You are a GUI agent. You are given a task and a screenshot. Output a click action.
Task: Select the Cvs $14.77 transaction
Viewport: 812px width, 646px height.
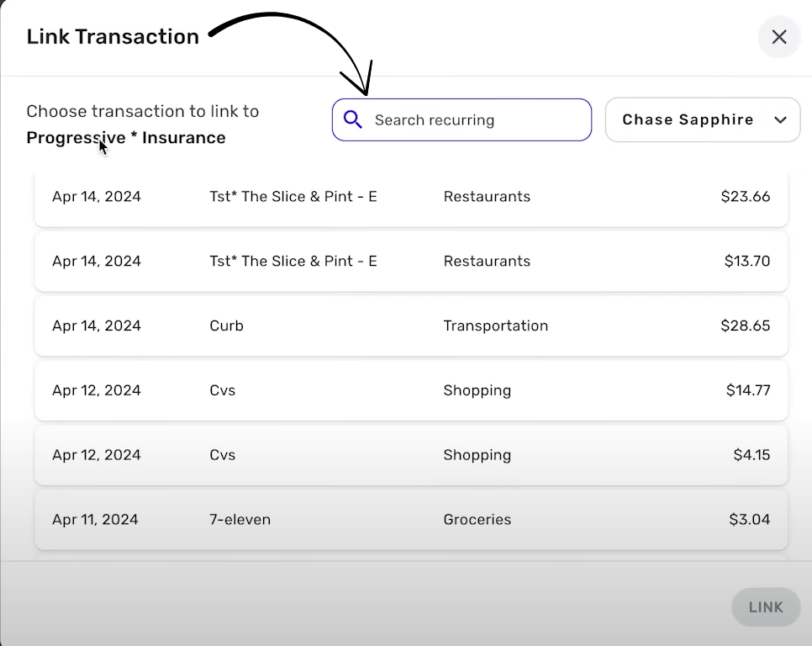tap(411, 390)
